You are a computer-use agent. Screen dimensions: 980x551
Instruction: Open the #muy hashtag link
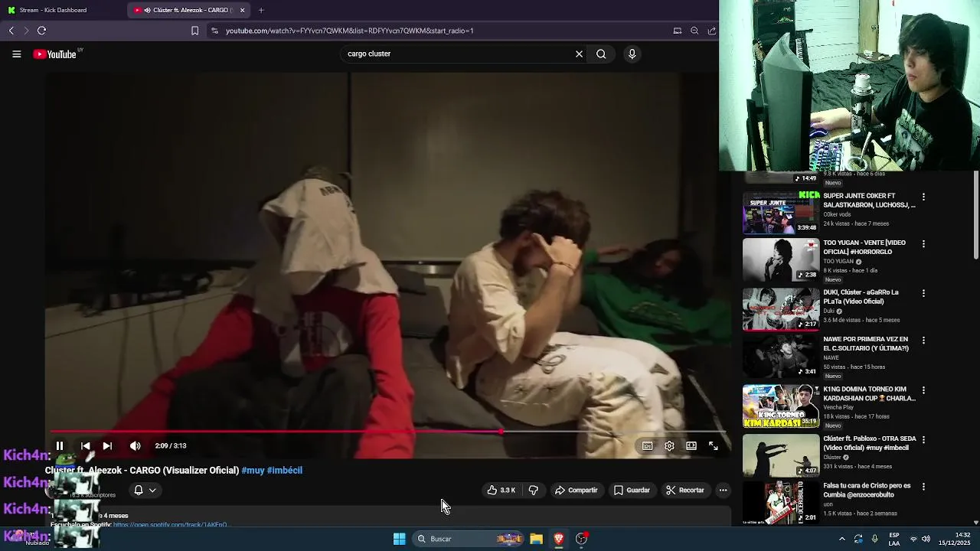[253, 471]
